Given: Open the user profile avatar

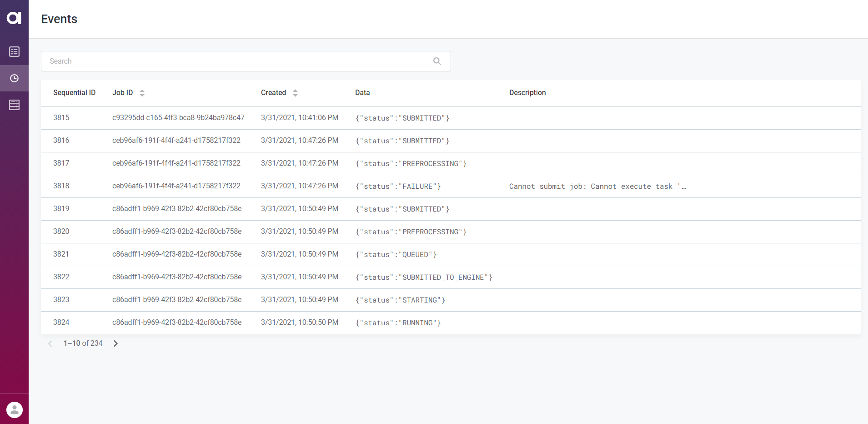Looking at the screenshot, I should click(x=14, y=409).
